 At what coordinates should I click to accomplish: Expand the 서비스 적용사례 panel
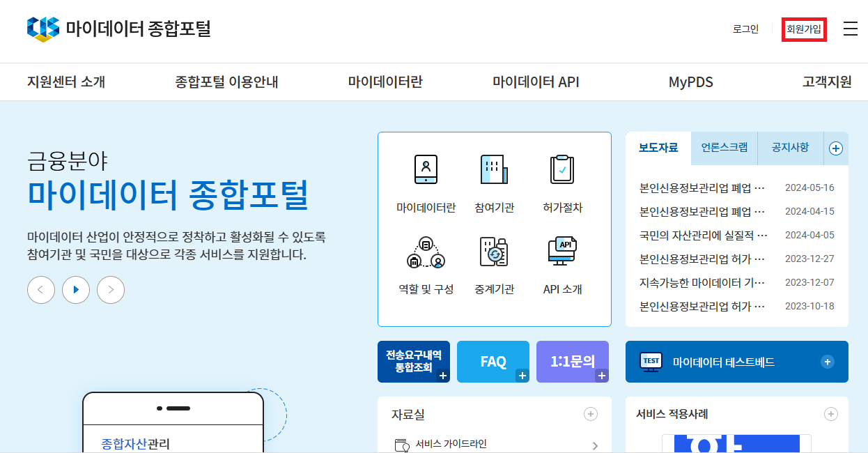click(x=830, y=414)
